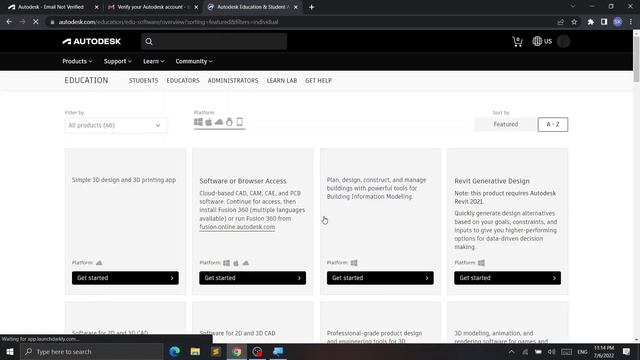The image size is (640, 360).
Task: Launch Microsoft Edge from taskbar
Action: click(175, 351)
